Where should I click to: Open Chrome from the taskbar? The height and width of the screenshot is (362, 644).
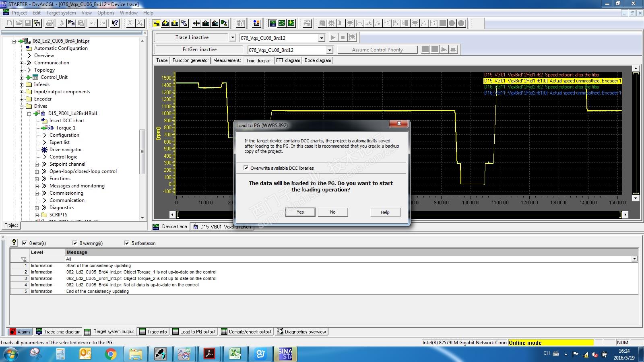click(x=110, y=354)
